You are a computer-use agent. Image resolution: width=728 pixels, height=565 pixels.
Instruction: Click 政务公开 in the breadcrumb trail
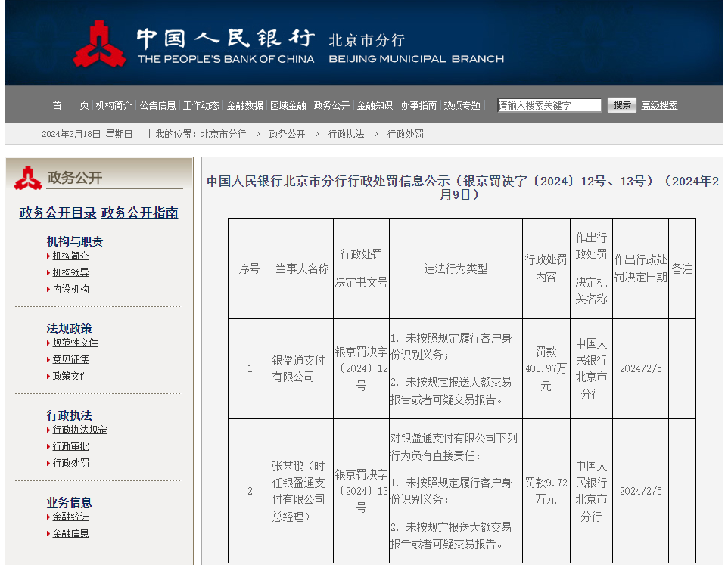pyautogui.click(x=287, y=134)
